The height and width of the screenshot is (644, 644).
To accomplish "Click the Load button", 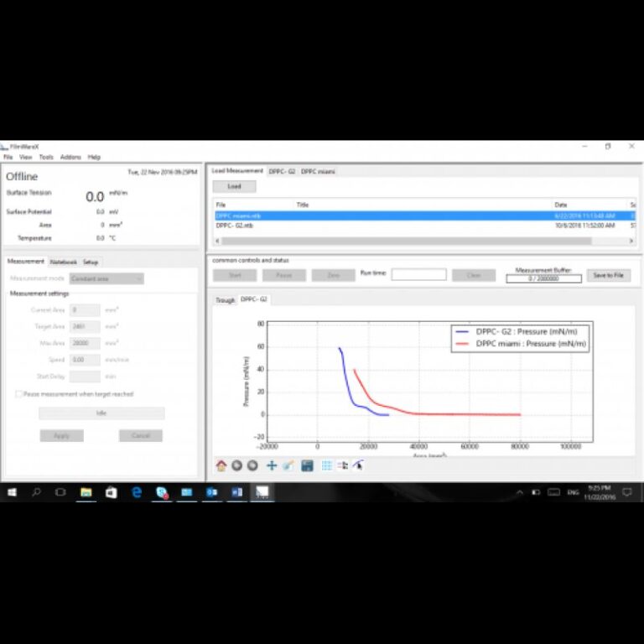I will [x=234, y=186].
